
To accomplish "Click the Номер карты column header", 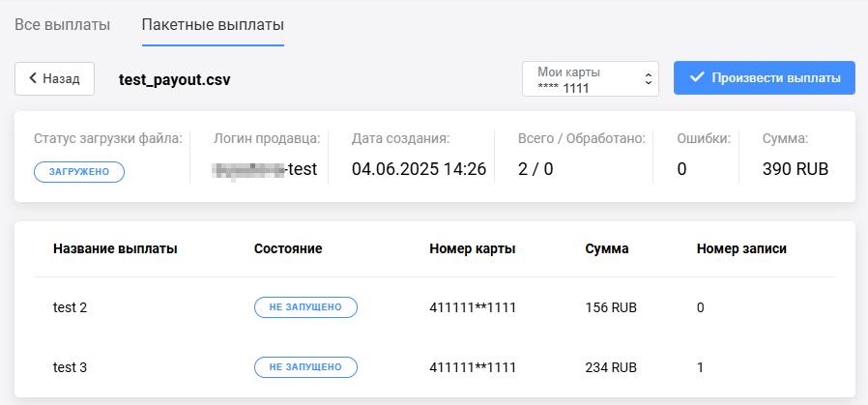I will coord(472,248).
